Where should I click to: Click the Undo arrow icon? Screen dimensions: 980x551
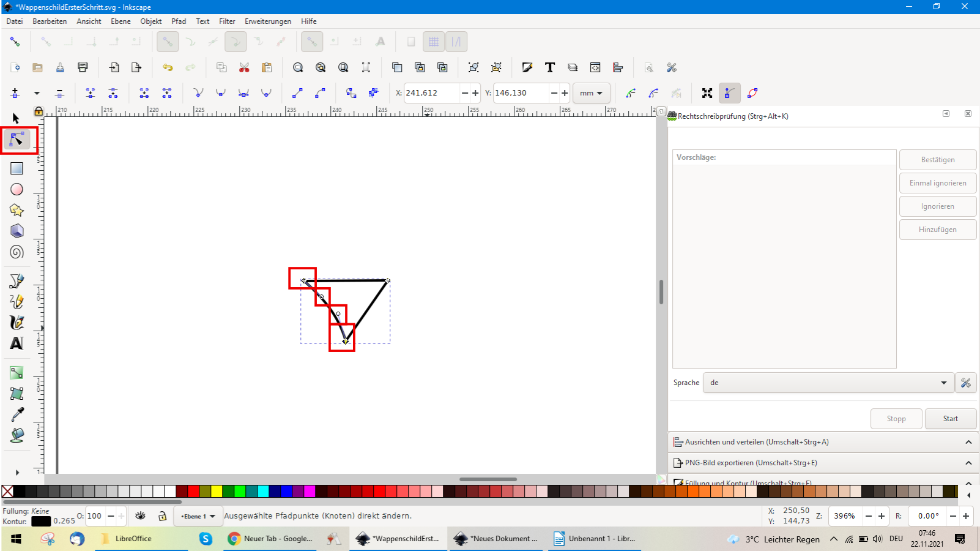pyautogui.click(x=167, y=67)
